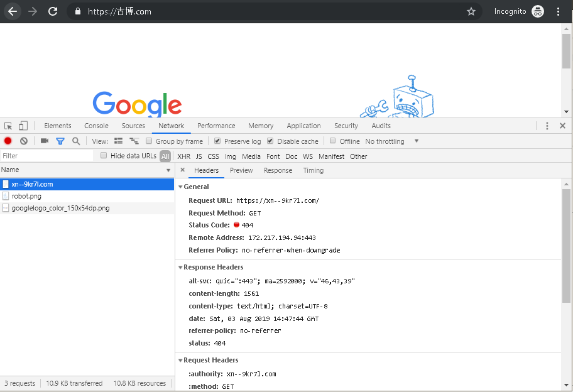Switch to the Memory panel
The width and height of the screenshot is (573, 392).
(x=261, y=126)
